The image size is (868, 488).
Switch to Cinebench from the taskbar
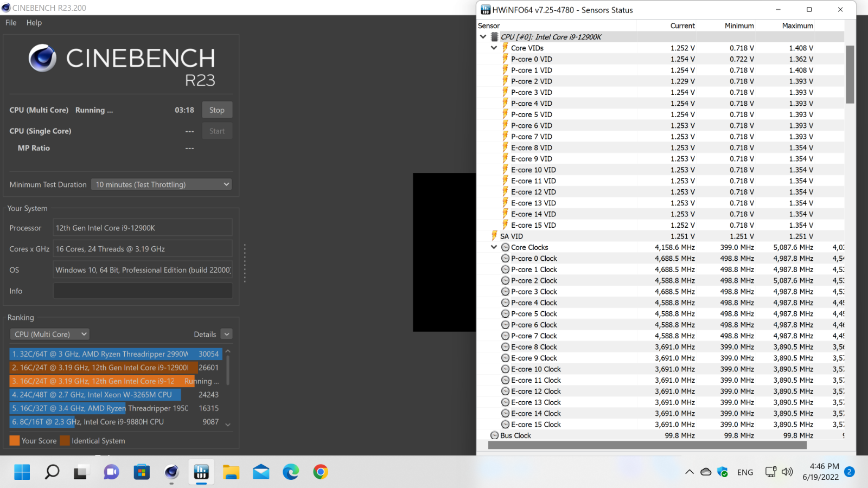click(171, 472)
